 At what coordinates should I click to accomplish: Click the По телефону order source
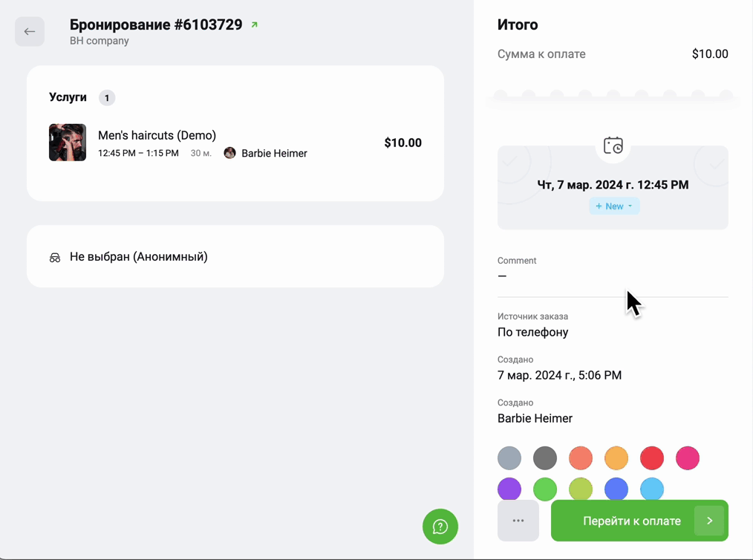[532, 332]
